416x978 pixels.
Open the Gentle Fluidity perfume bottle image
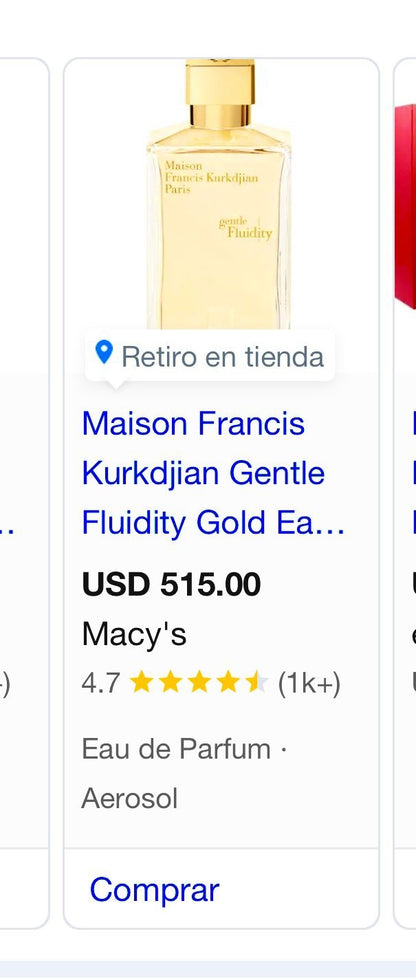[x=219, y=194]
